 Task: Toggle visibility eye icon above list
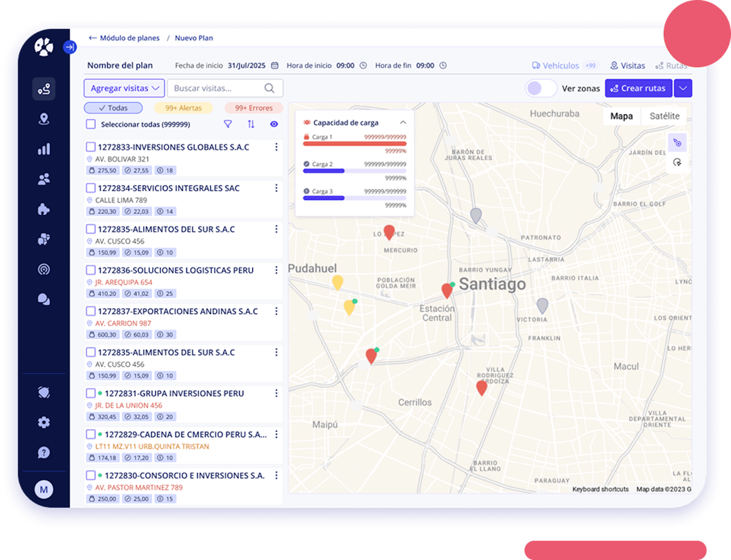coord(274,124)
